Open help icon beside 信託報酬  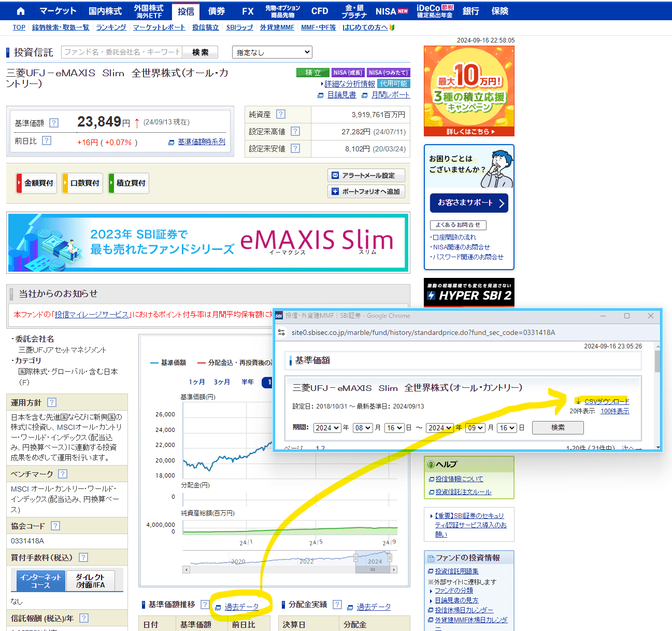pyautogui.click(x=84, y=618)
